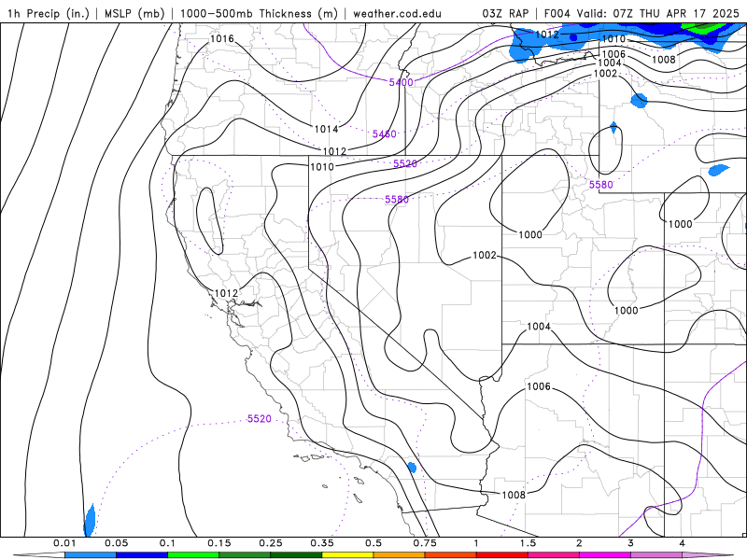Click the 1010 isobar label beside 1012 in Nevada

(x=322, y=167)
